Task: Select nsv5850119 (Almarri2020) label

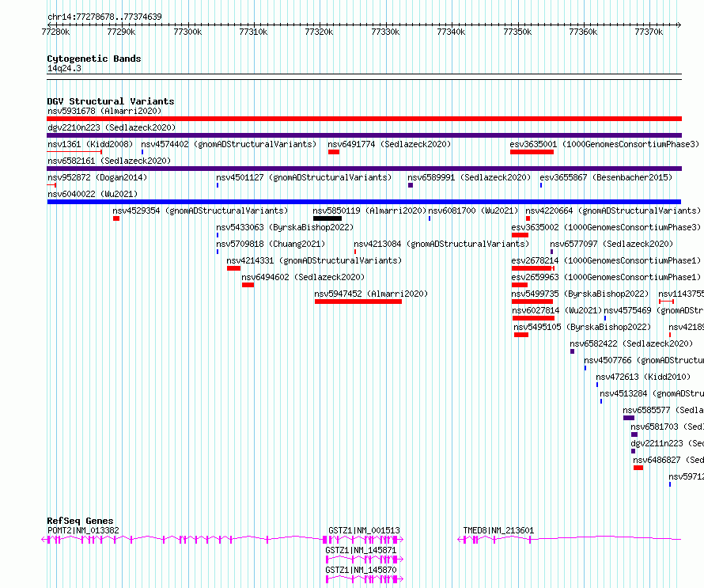Action: (369, 211)
